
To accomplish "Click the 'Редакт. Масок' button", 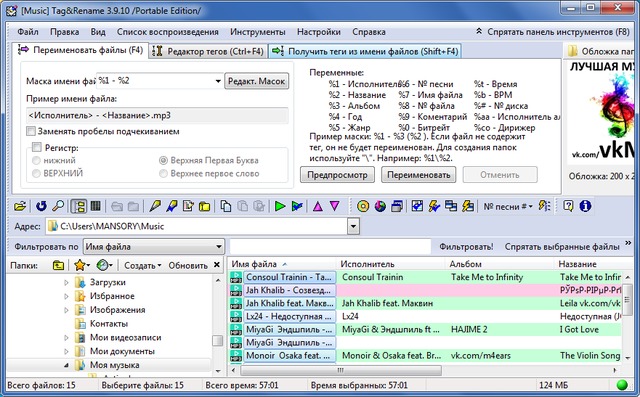I will pyautogui.click(x=256, y=81).
